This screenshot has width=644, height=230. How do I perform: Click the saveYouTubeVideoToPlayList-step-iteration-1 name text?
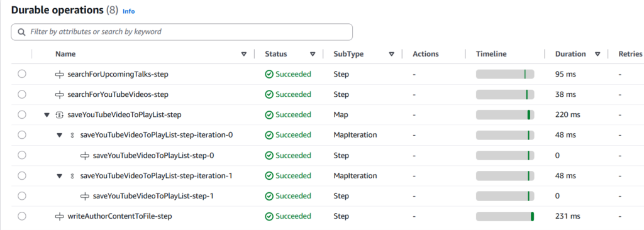(x=157, y=176)
